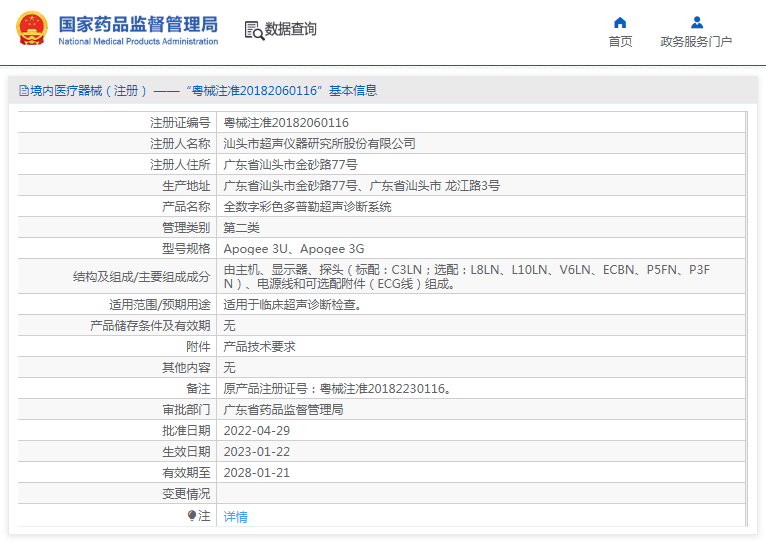Select 广东省药品监督管理局 approval department value
This screenshot has height=543, width=766.
(283, 410)
